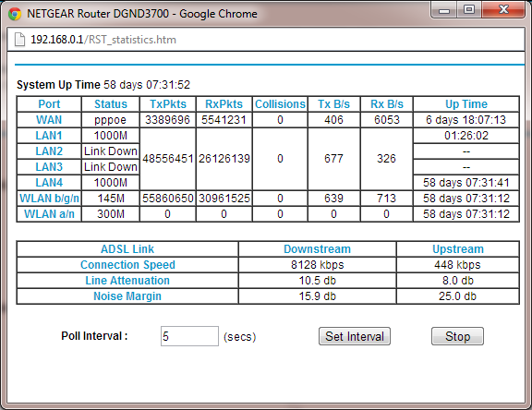
Task: Click downstream attenuation 10.5 db
Action: click(317, 281)
